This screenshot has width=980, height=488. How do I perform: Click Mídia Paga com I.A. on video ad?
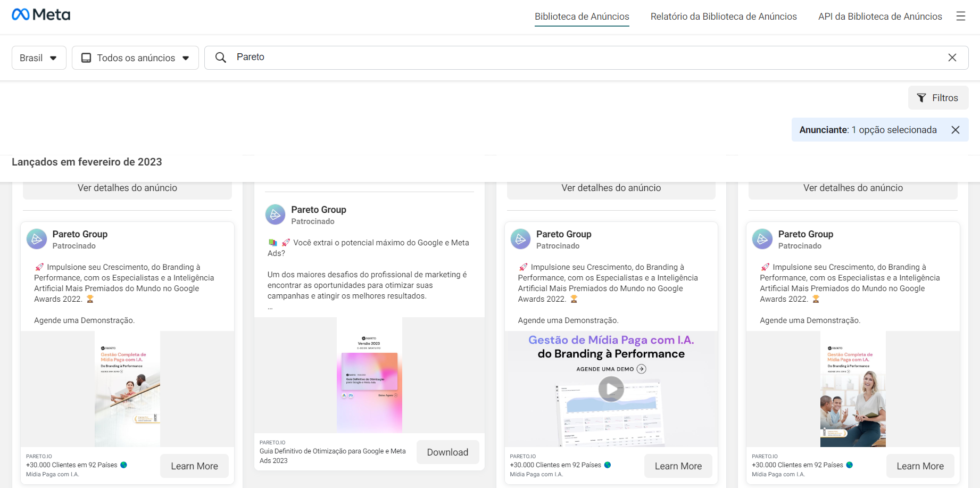coord(536,474)
